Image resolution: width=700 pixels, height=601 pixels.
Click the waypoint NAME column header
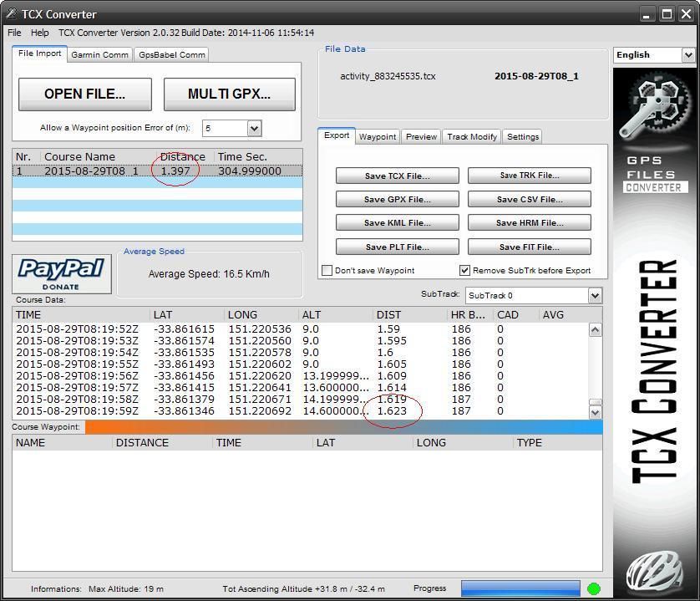tap(62, 442)
